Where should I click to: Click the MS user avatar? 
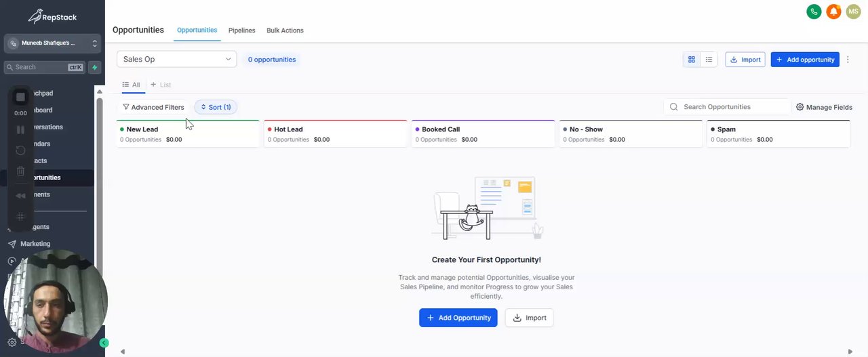click(853, 12)
